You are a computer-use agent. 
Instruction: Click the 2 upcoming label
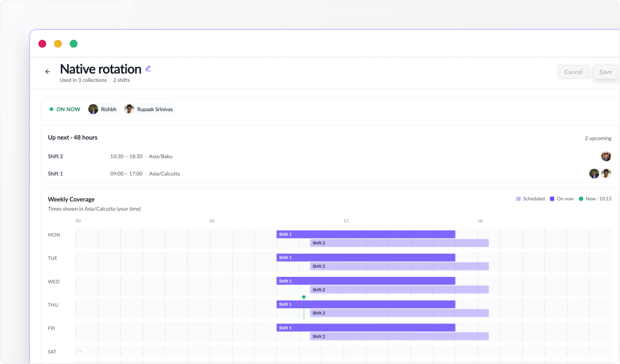[x=598, y=138]
